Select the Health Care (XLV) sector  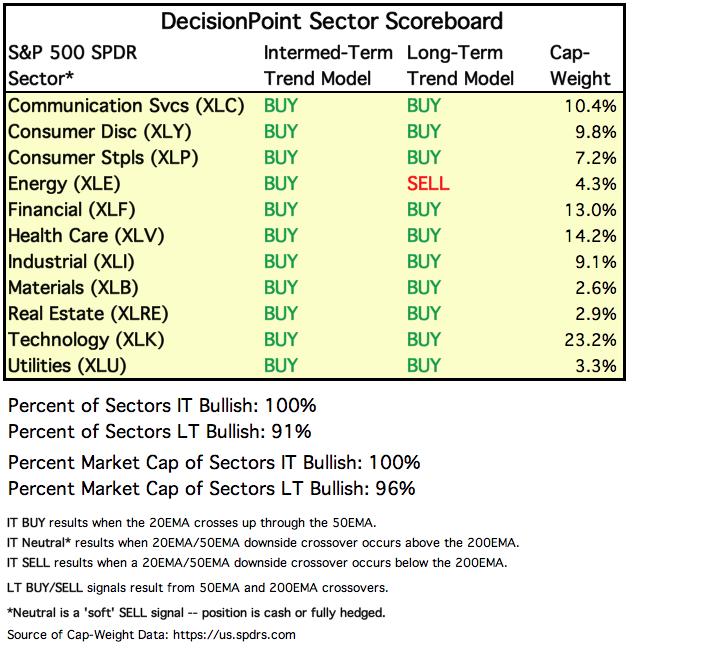tap(86, 236)
